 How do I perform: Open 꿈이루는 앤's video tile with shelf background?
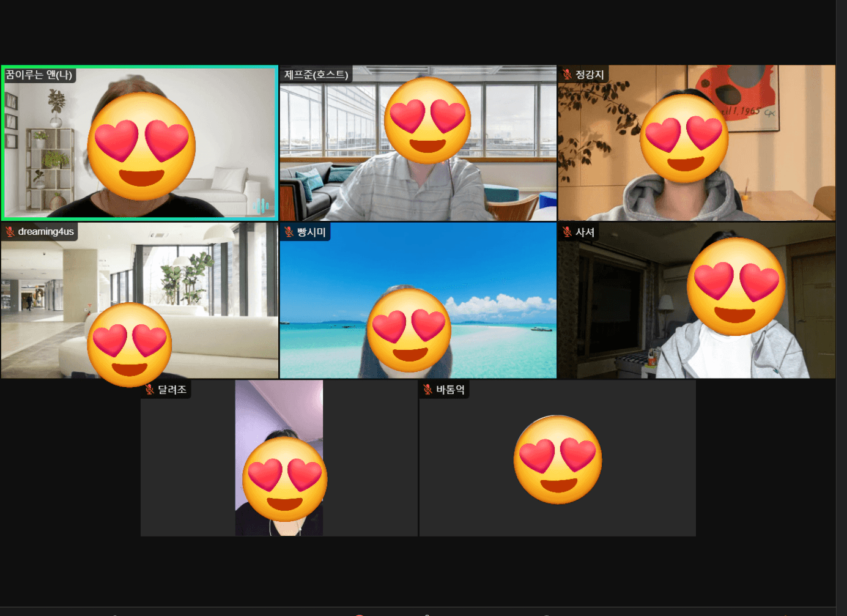coord(139,143)
